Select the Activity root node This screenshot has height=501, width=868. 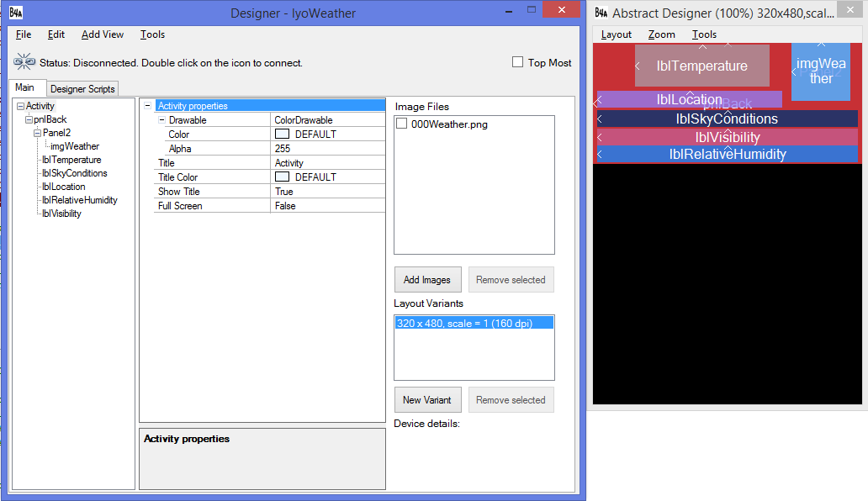coord(40,106)
